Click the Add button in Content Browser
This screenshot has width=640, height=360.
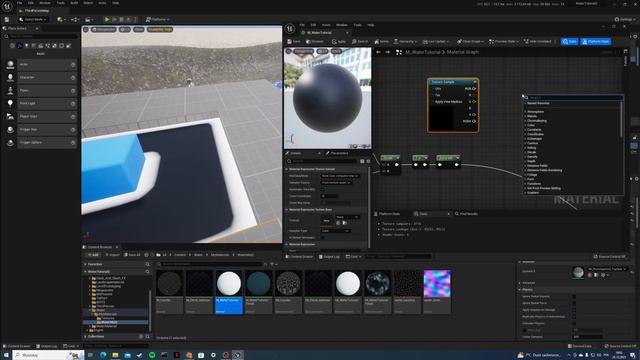tap(93, 255)
